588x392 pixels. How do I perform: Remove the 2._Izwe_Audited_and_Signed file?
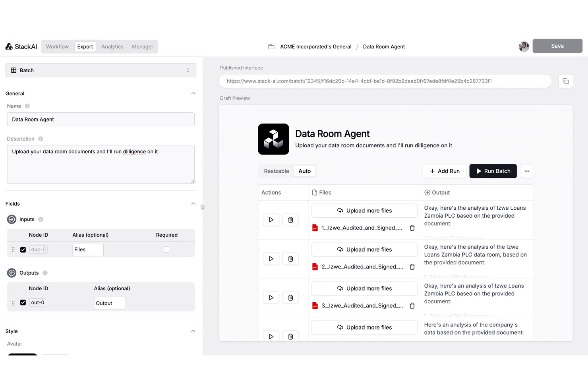412,267
